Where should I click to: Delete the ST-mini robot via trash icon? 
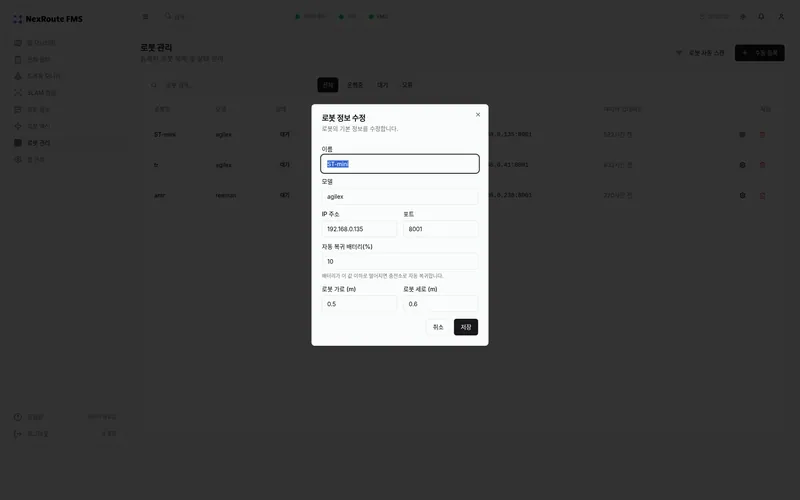click(x=762, y=135)
